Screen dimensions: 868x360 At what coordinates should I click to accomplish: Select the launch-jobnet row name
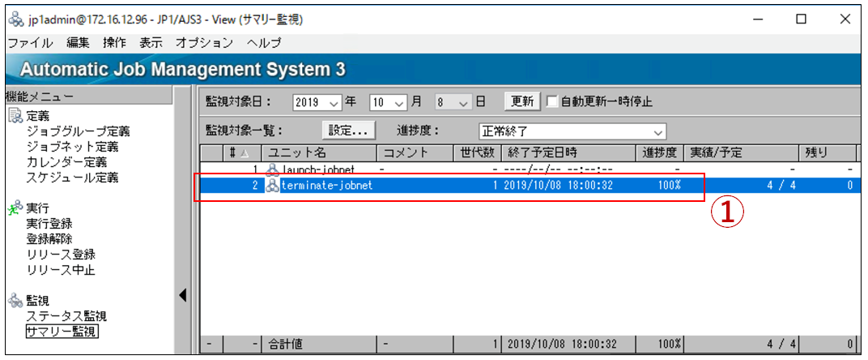(x=317, y=169)
